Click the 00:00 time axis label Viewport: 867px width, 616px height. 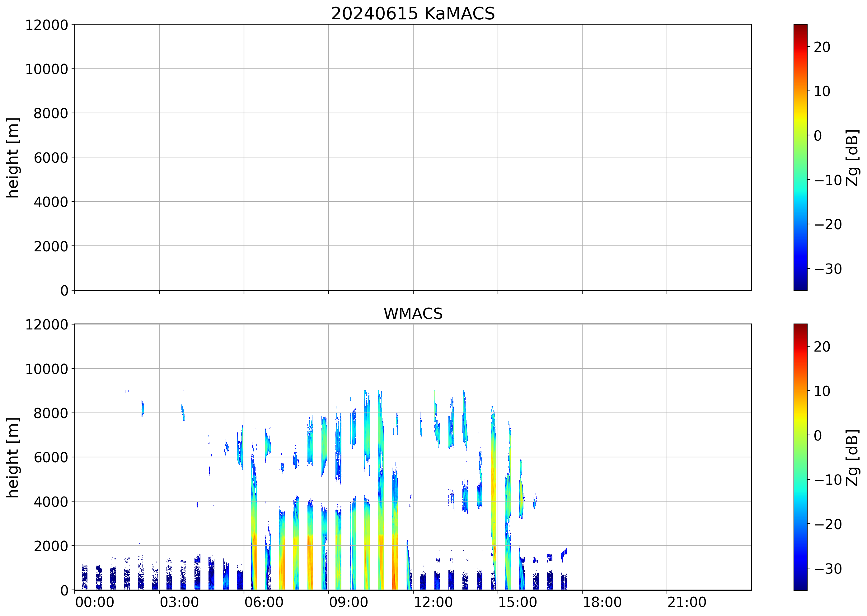point(95,602)
